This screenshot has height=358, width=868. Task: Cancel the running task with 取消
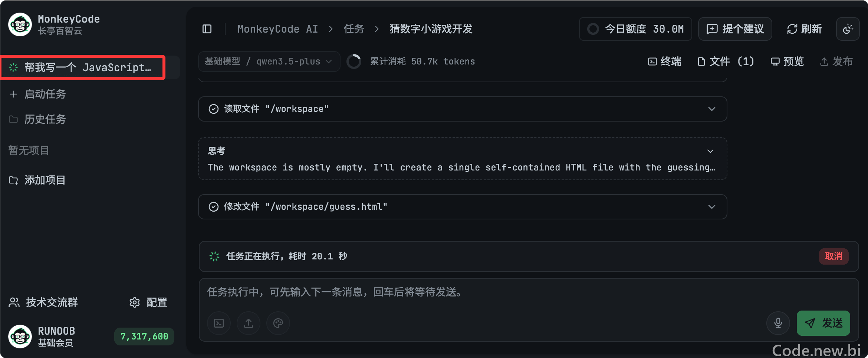[x=834, y=256]
